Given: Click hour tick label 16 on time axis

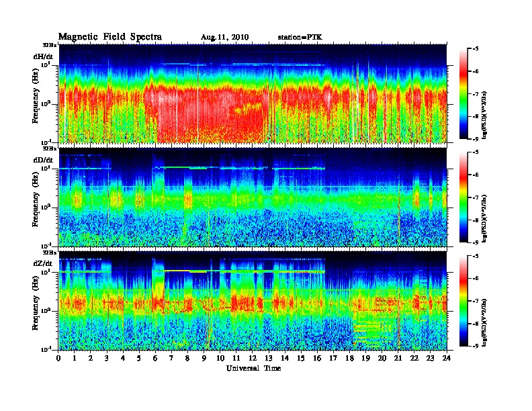Looking at the screenshot, I should click(x=317, y=358).
